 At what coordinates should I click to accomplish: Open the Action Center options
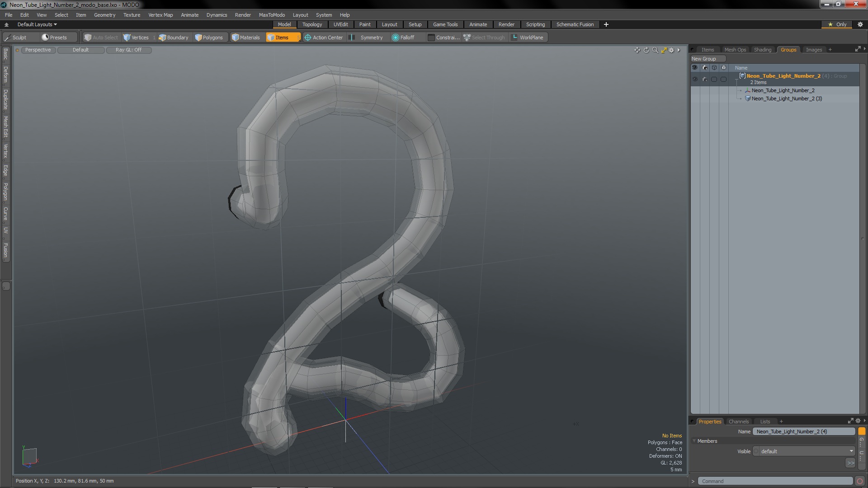click(x=324, y=38)
